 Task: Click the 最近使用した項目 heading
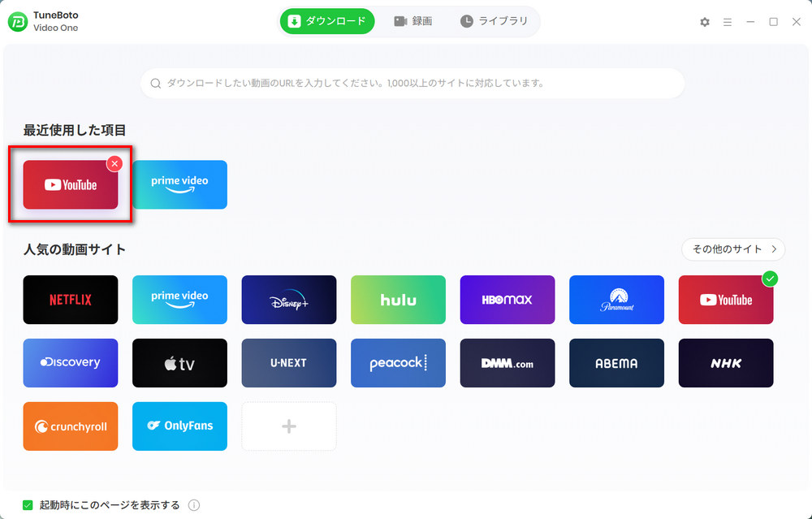coord(75,130)
